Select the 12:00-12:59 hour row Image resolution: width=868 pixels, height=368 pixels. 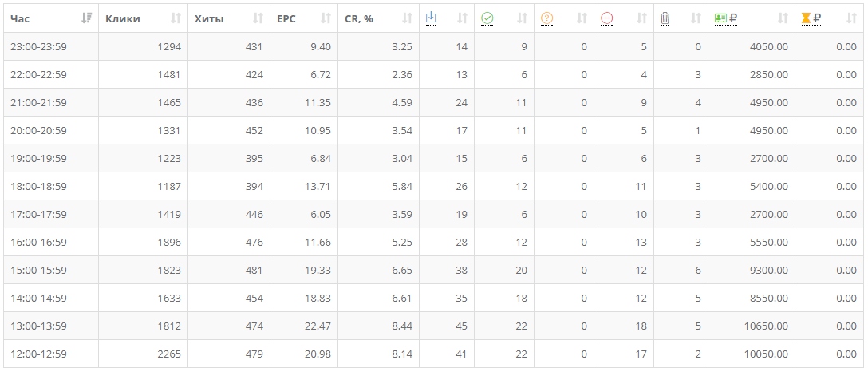[x=434, y=354]
